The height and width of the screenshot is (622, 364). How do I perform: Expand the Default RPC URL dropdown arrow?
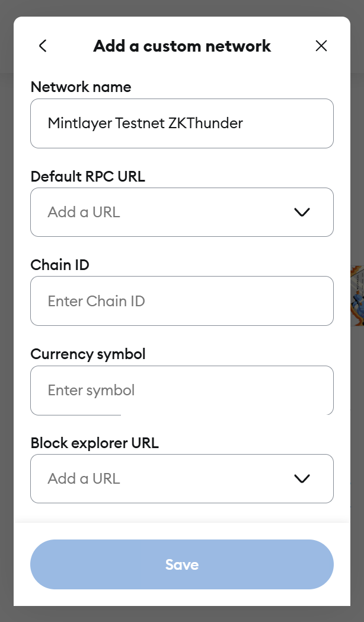click(302, 212)
